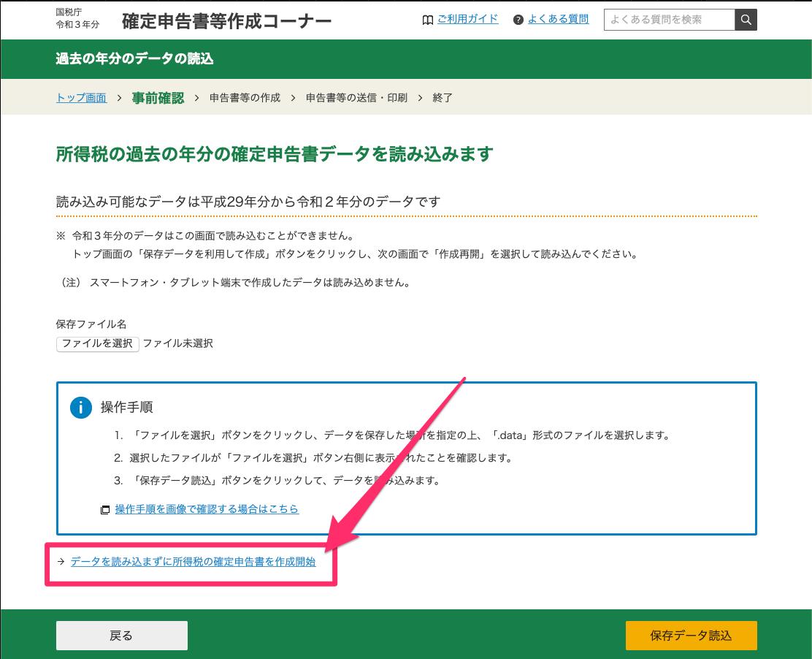Click the 確定申告書等作成コーナー site title
This screenshot has width=812, height=659.
coord(227,21)
